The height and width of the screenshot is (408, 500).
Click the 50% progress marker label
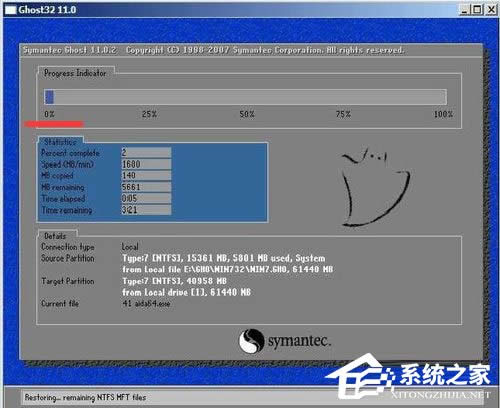(x=247, y=114)
